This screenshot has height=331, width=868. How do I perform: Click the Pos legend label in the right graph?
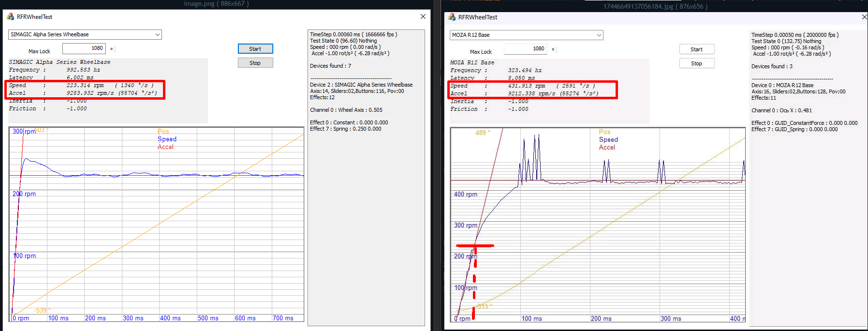tap(605, 132)
